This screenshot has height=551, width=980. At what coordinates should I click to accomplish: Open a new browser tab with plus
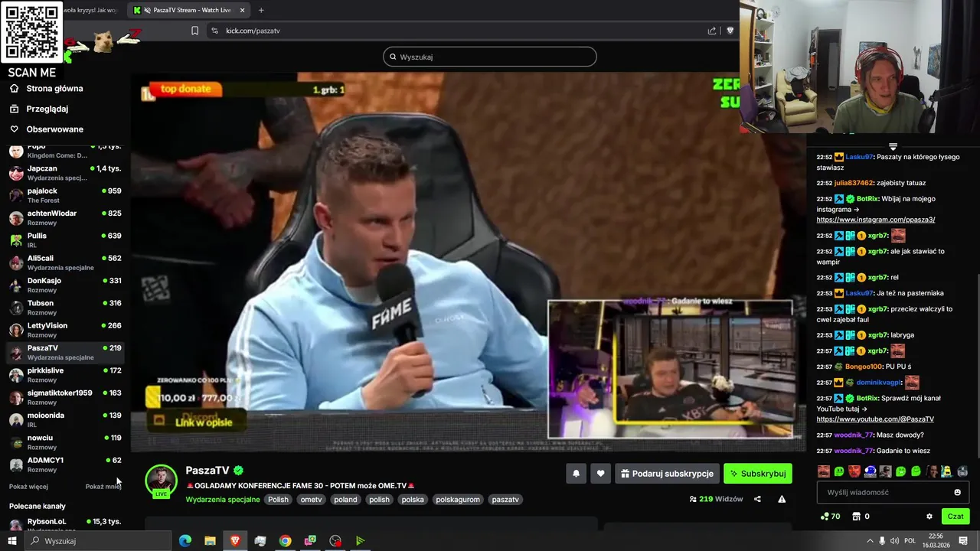pos(261,10)
